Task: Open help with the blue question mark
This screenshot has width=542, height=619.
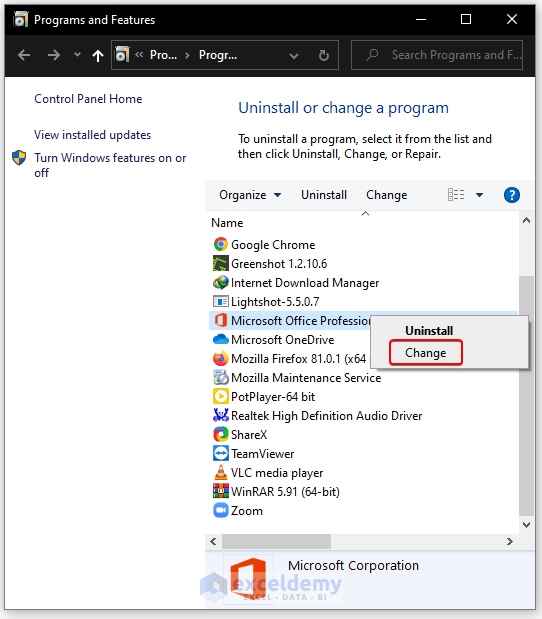Action: pos(512,195)
